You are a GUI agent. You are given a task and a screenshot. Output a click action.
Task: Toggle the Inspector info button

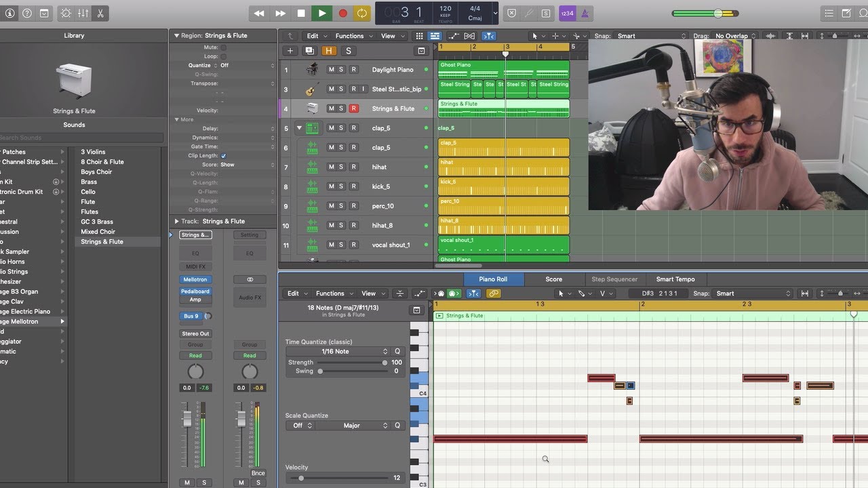pyautogui.click(x=9, y=13)
